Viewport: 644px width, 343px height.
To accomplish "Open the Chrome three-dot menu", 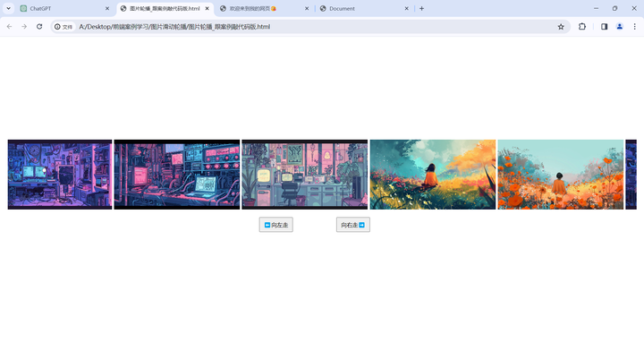I will pyautogui.click(x=634, y=27).
